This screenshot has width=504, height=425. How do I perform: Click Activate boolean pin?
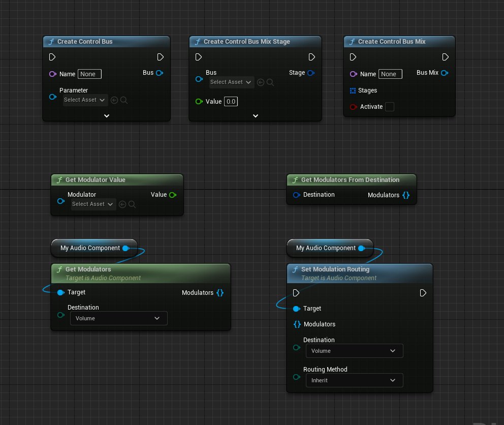pos(353,107)
